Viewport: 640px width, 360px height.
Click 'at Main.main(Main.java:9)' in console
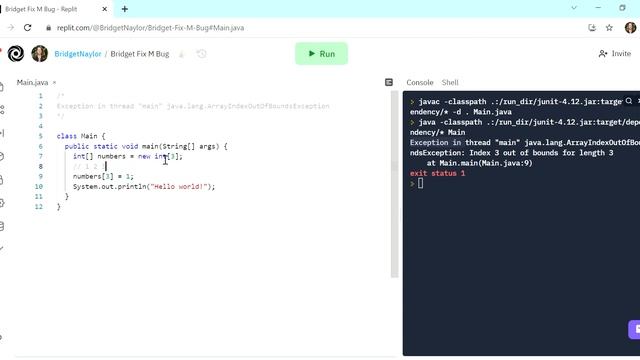point(480,163)
